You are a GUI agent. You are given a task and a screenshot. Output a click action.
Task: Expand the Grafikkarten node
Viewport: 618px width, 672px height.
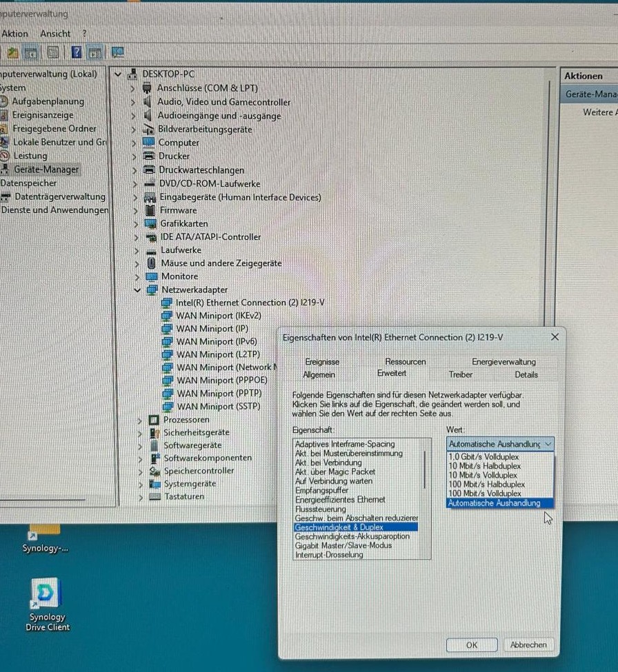[136, 224]
